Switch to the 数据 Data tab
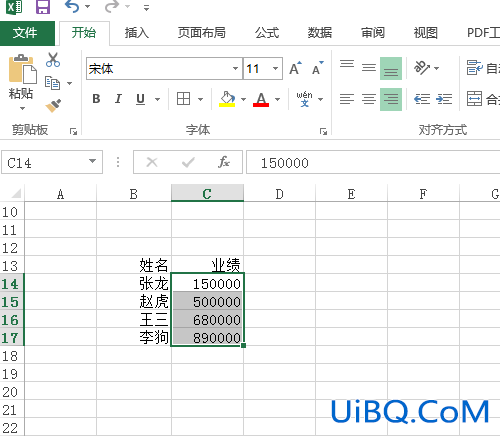Viewport: 500px width, 436px height. [x=320, y=33]
